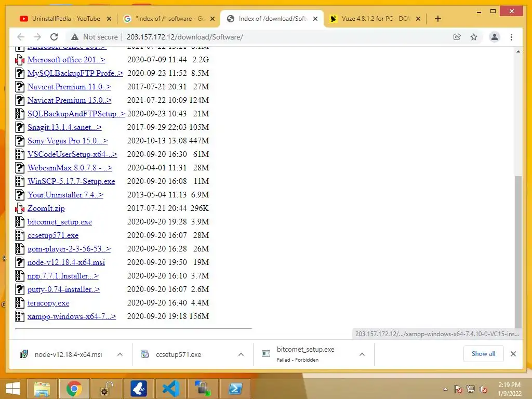This screenshot has width=532, height=399.
Task: Click scrollbar up arrow
Action: tap(518, 51)
